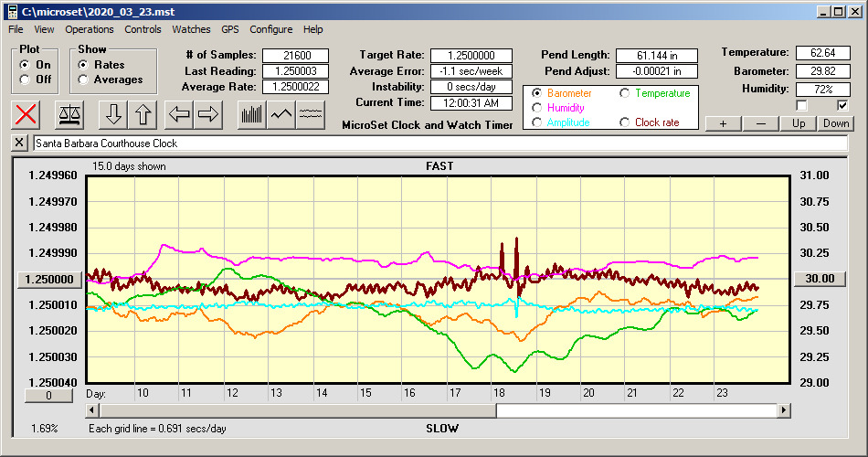868x457 pixels.
Task: Click the Down button
Action: coord(836,123)
